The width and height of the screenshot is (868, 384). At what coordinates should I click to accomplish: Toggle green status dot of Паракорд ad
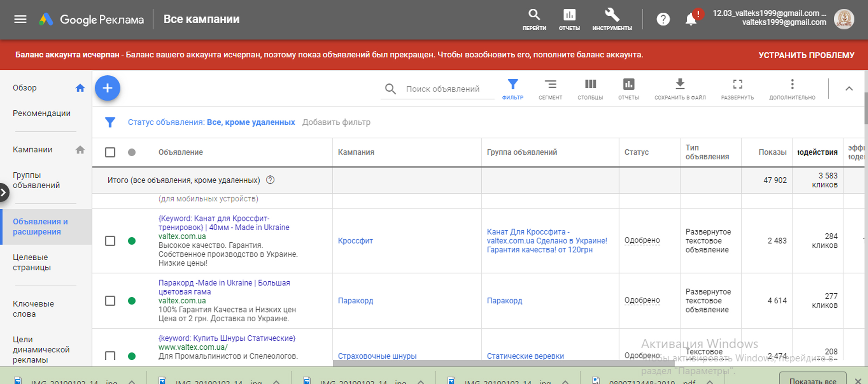coord(132,301)
